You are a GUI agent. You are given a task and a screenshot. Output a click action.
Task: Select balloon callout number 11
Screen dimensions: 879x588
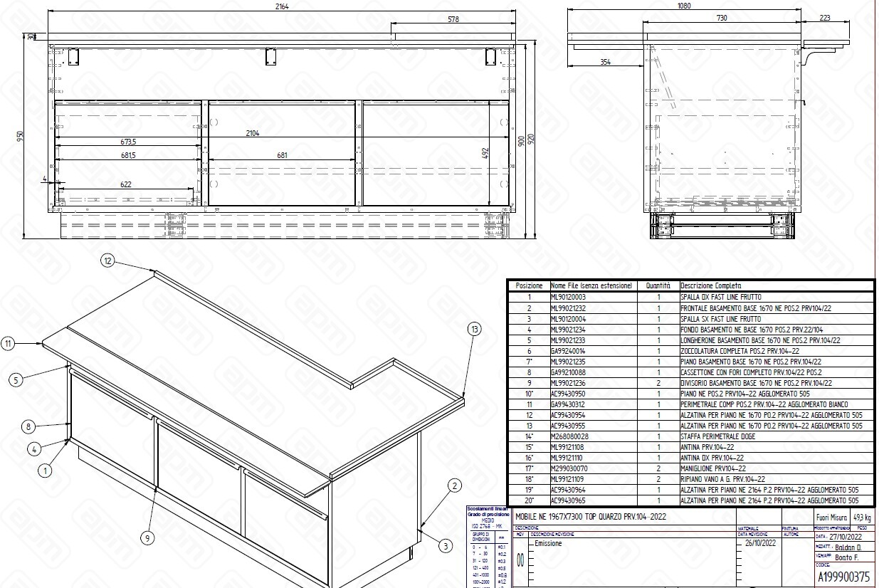pyautogui.click(x=8, y=343)
